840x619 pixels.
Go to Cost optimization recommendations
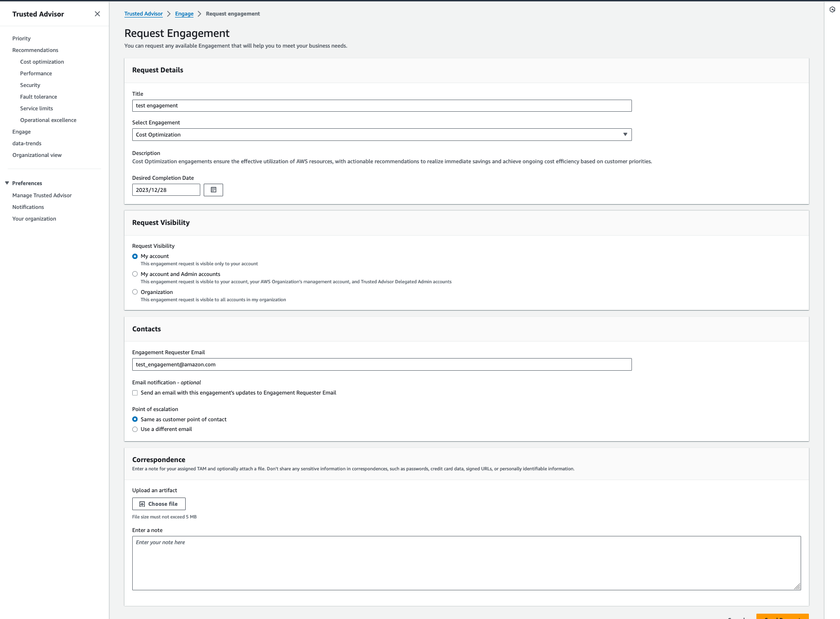pos(42,62)
